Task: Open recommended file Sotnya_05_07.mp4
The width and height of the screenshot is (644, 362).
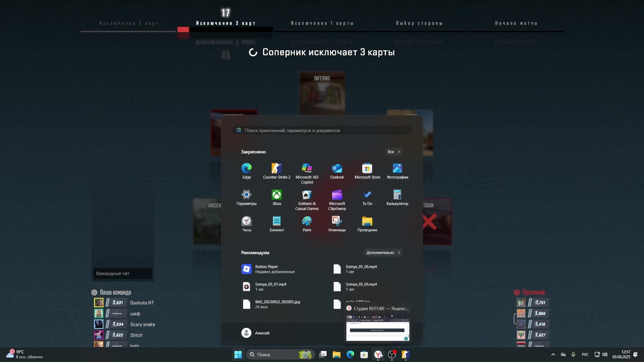Action: [x=270, y=287]
